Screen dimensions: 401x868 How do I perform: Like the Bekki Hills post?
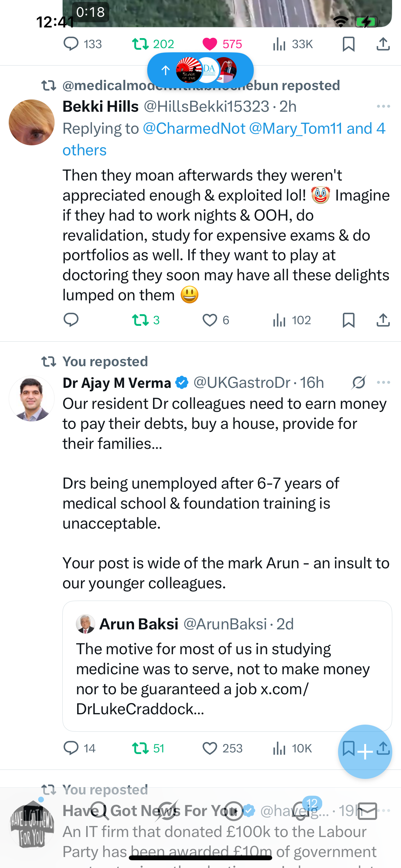click(210, 320)
